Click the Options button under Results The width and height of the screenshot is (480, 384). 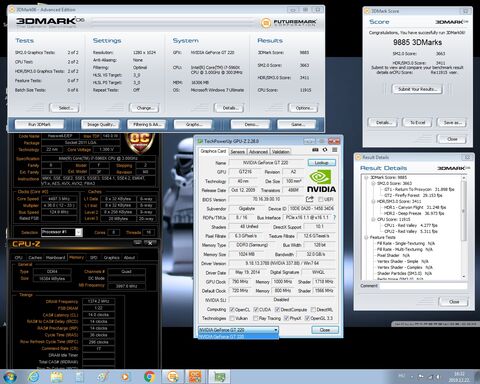point(303,108)
